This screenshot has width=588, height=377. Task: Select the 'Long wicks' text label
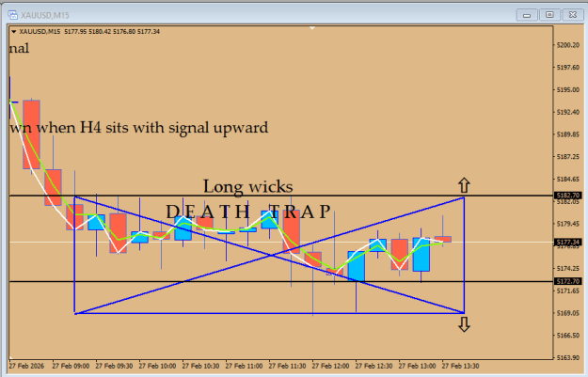pos(247,187)
